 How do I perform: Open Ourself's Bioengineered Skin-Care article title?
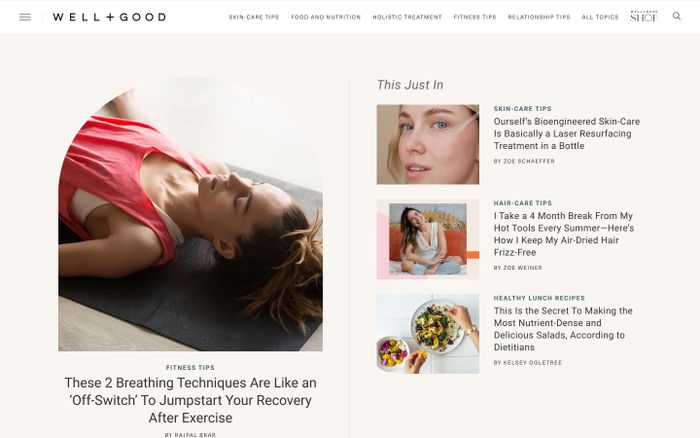click(x=567, y=133)
